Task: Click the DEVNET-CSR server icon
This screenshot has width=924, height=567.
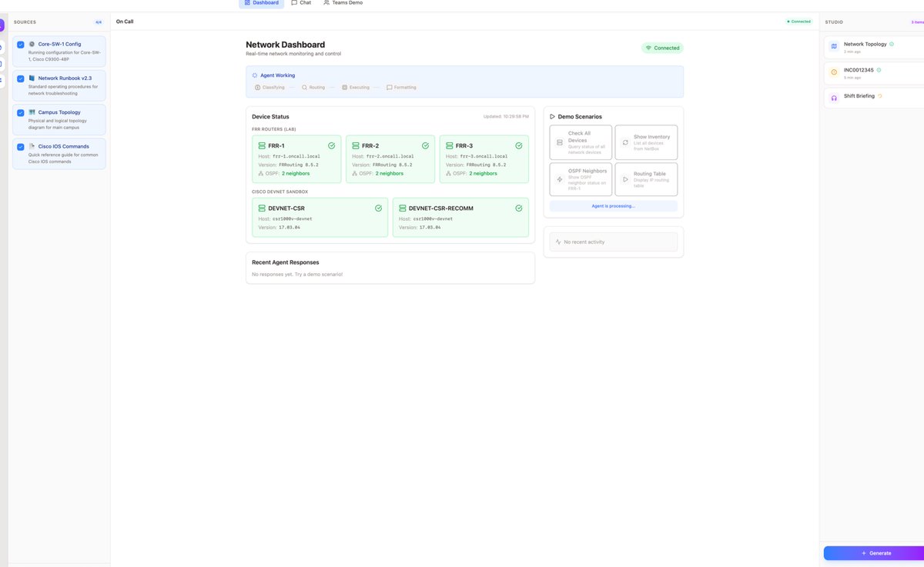Action: pos(262,208)
